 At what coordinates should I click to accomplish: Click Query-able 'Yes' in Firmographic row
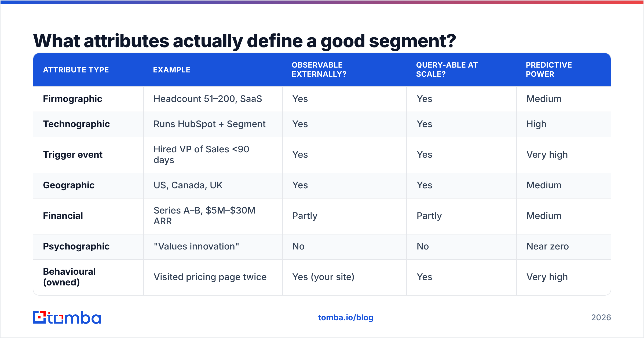pos(425,99)
